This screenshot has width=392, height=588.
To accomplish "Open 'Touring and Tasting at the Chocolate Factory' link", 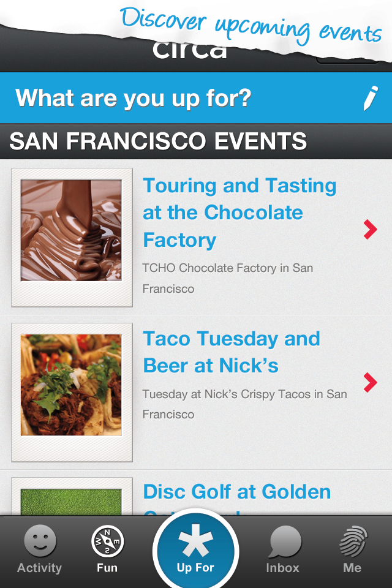I will 239,213.
